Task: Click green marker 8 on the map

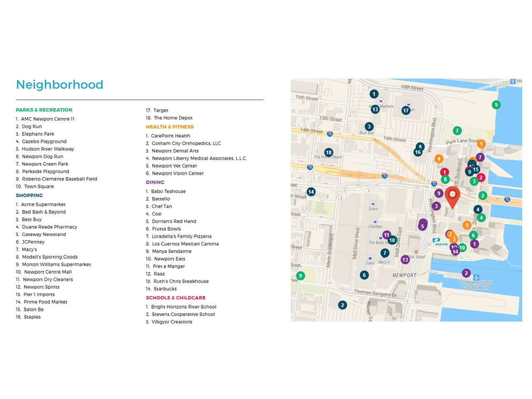Action: (445, 180)
